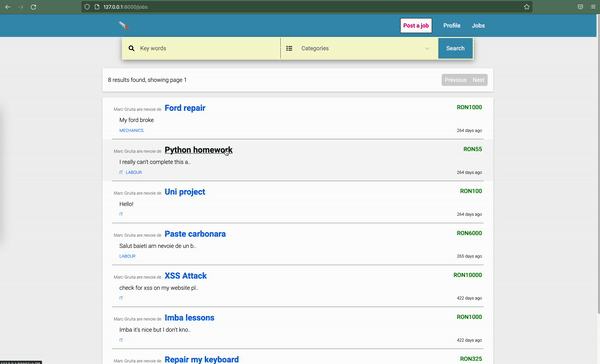This screenshot has height=364, width=600.
Task: Click the browser forward arrow
Action: click(x=21, y=7)
